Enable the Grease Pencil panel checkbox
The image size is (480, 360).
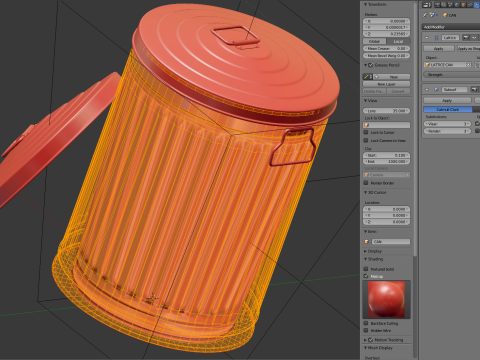click(371, 65)
